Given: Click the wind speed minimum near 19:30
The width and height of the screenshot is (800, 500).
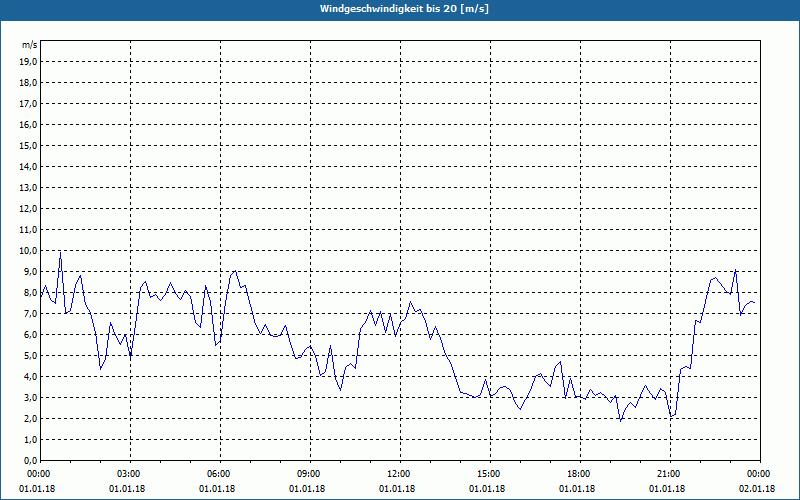Looking at the screenshot, I should [x=620, y=421].
